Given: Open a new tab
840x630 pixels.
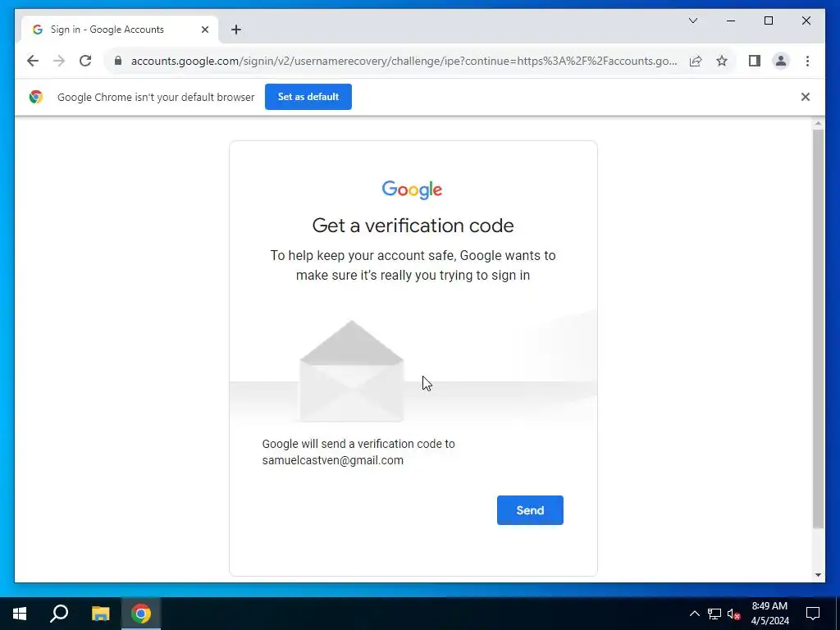Looking at the screenshot, I should 236,30.
